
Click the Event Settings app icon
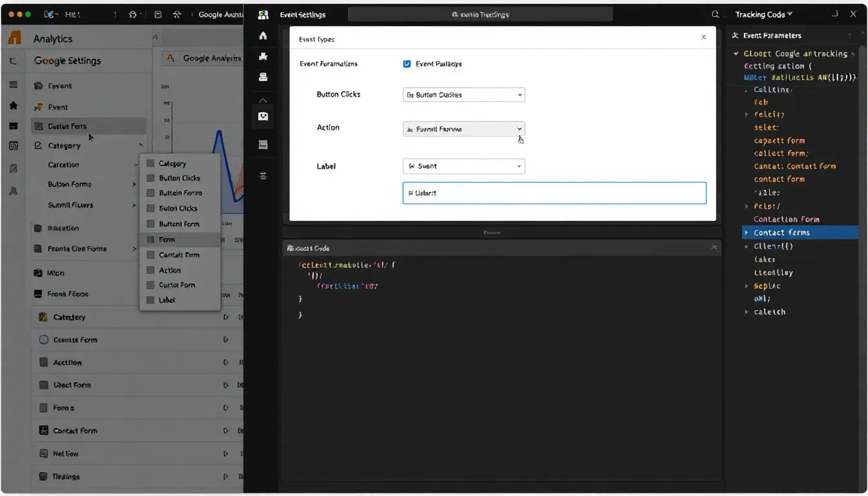click(x=262, y=14)
